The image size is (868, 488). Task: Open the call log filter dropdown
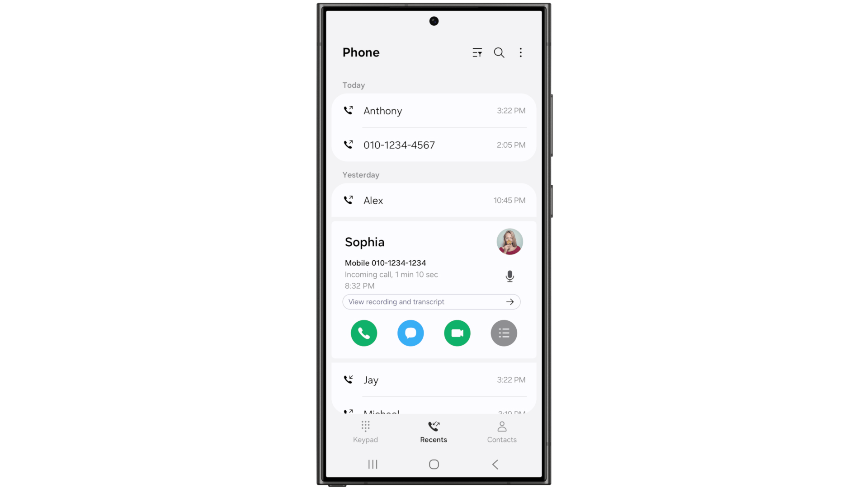[477, 52]
